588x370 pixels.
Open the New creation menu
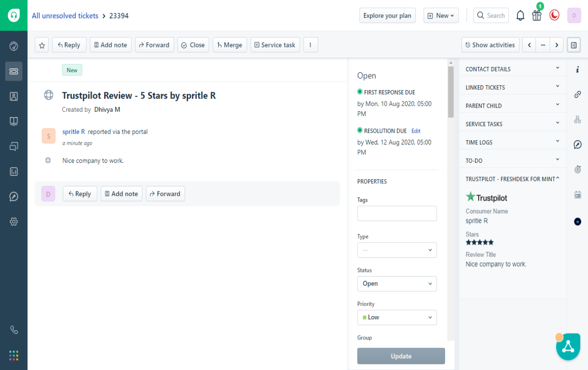[441, 15]
